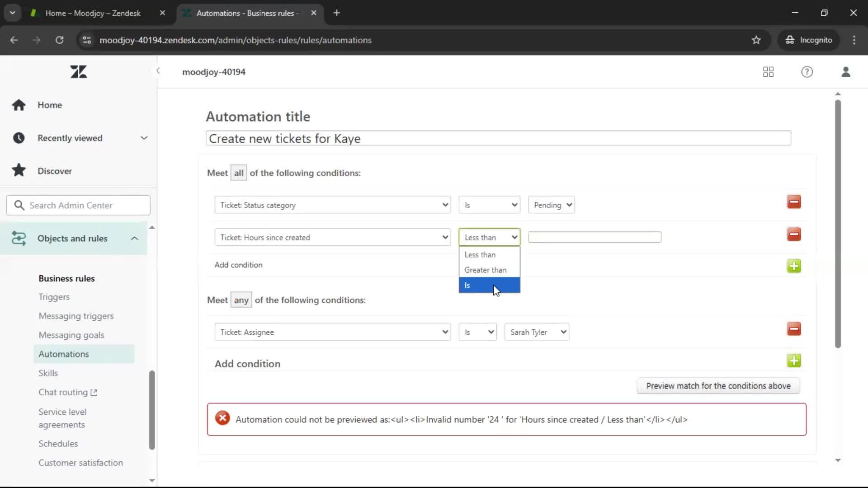868x488 pixels.
Task: Click the main page vertical scrollbar
Action: click(838, 224)
